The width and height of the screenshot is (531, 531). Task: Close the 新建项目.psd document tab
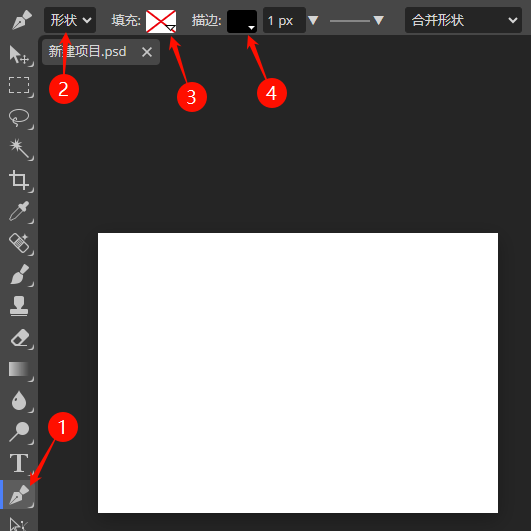[147, 52]
